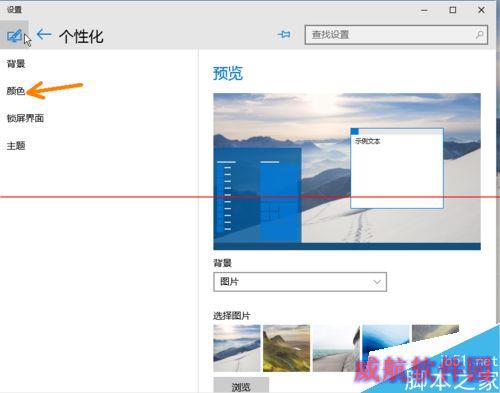Choose the beach cliff wallpaper thumbnail
The image size is (500, 393).
[336, 348]
